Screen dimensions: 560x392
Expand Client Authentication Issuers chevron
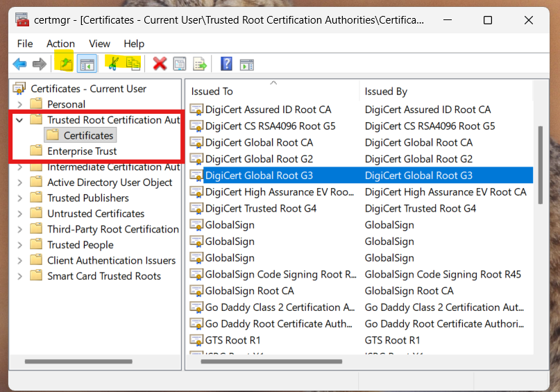(19, 261)
